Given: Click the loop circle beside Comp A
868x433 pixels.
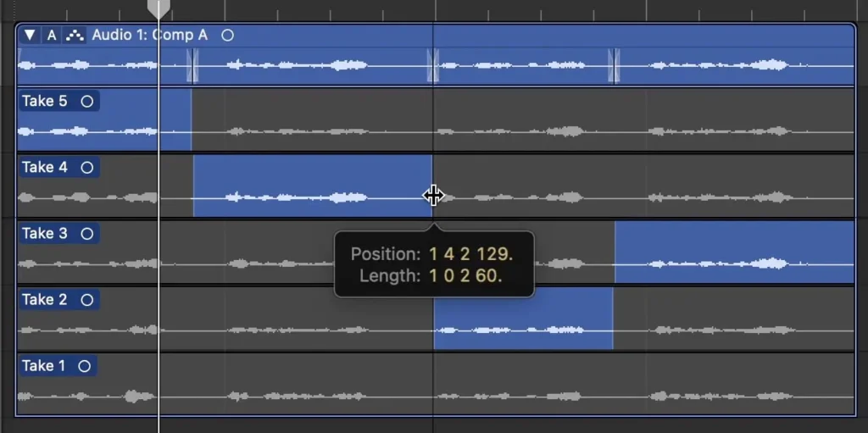Looking at the screenshot, I should pyautogui.click(x=227, y=35).
